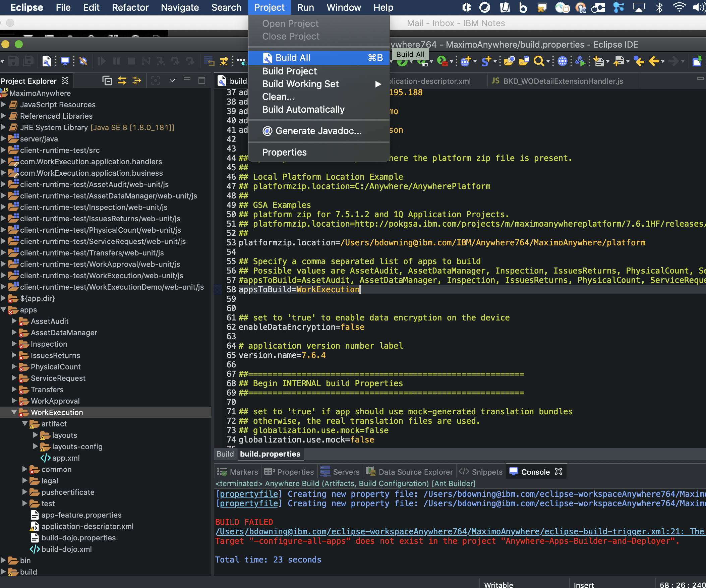The image size is (706, 588).
Task: Click Open Web Browser globe icon
Action: coord(562,61)
